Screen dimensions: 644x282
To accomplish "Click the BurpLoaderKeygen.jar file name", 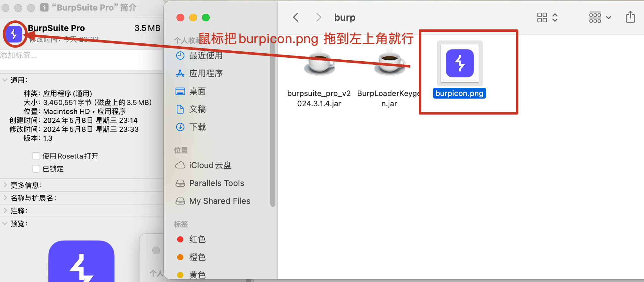I will pyautogui.click(x=389, y=98).
